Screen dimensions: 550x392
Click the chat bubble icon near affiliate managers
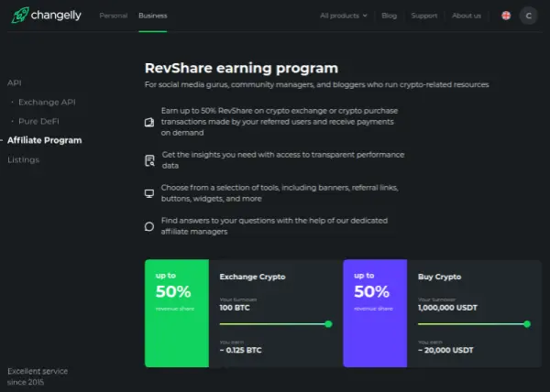149,226
